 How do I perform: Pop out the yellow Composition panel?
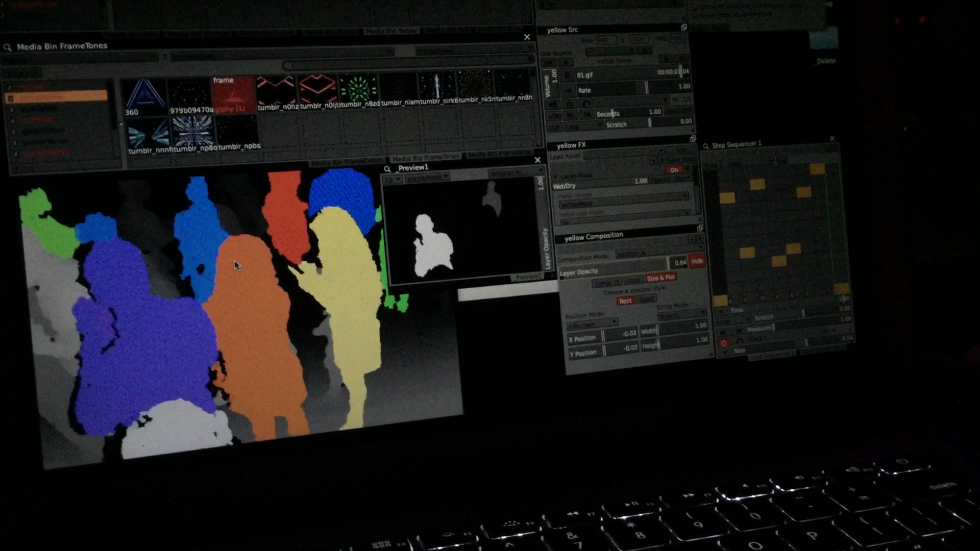[700, 228]
